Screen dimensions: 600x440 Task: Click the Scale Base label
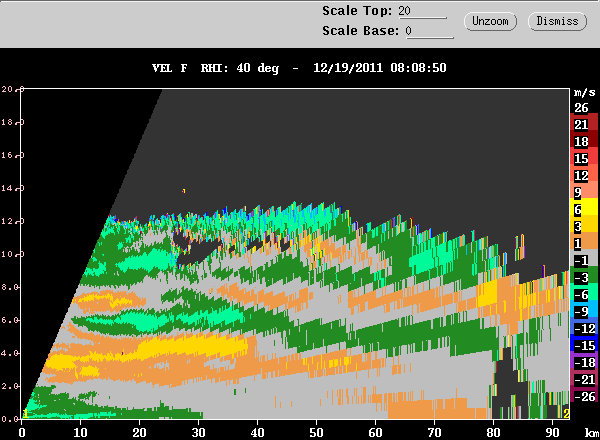[360, 31]
